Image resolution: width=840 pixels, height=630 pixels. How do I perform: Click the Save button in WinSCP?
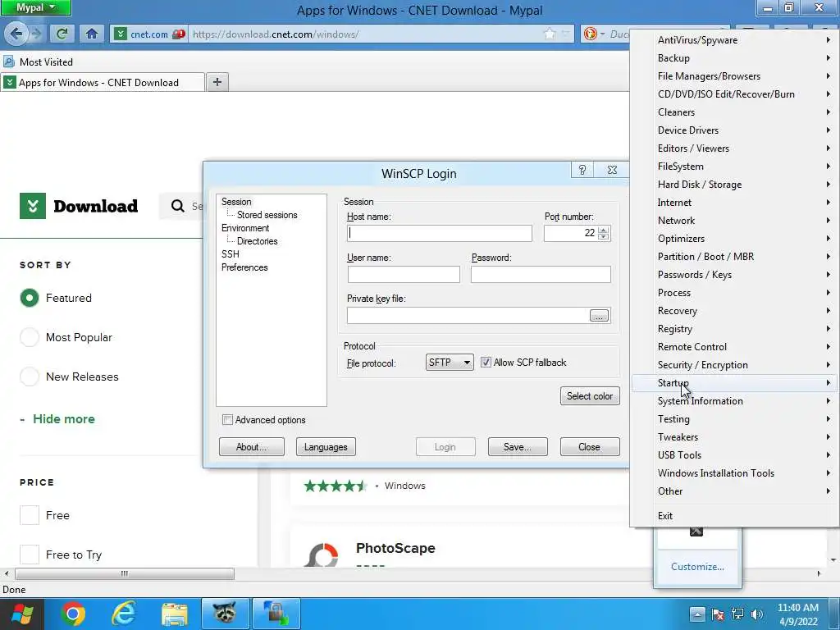(x=518, y=447)
